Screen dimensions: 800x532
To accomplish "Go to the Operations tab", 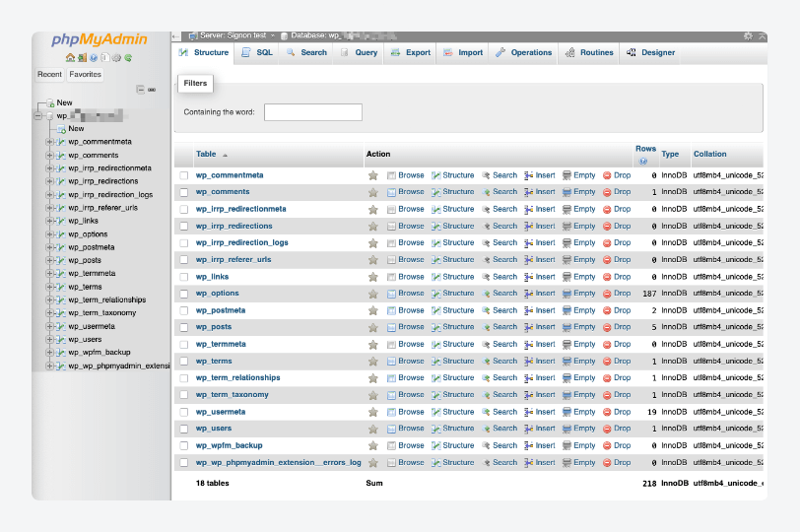I will pyautogui.click(x=524, y=52).
